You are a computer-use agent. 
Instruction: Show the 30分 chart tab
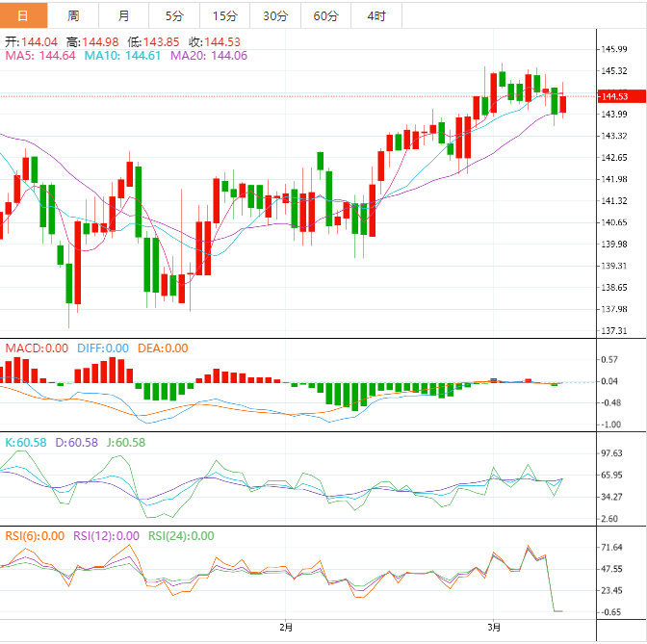click(x=274, y=15)
